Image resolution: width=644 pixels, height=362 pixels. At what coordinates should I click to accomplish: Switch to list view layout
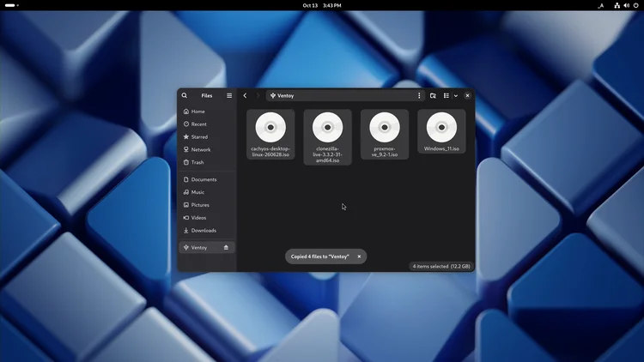tap(446, 95)
